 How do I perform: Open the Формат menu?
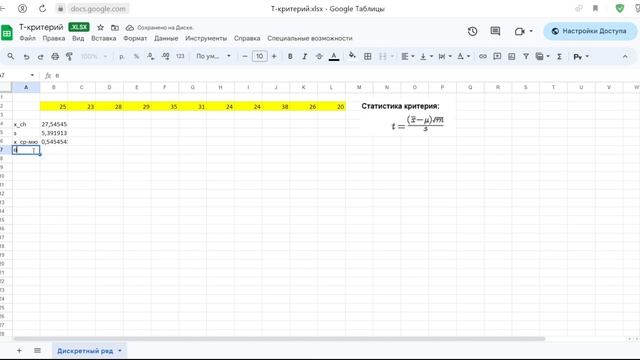coord(135,38)
